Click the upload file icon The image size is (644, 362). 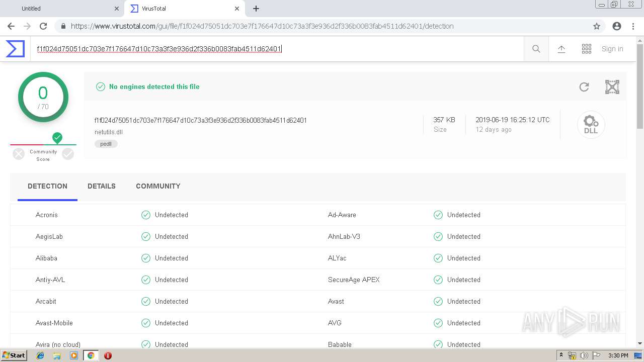point(561,49)
